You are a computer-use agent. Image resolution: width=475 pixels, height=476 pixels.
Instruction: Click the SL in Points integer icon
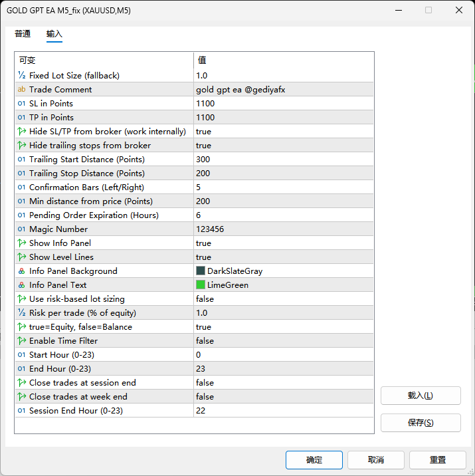coord(22,103)
